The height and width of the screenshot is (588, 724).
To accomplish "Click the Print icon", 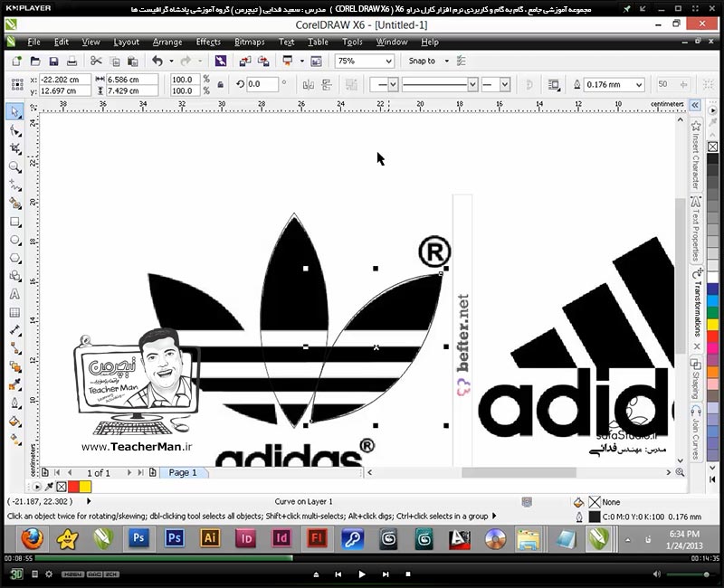I will pos(71,61).
